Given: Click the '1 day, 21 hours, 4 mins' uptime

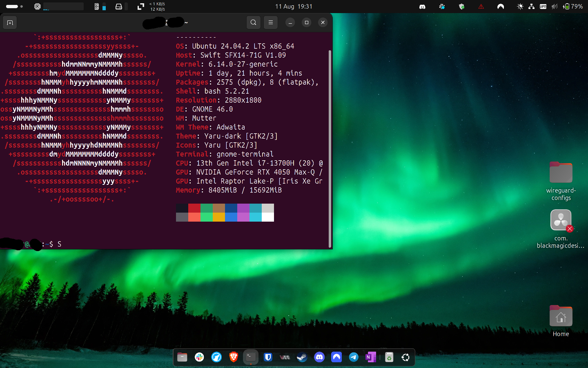Looking at the screenshot, I should [x=255, y=73].
